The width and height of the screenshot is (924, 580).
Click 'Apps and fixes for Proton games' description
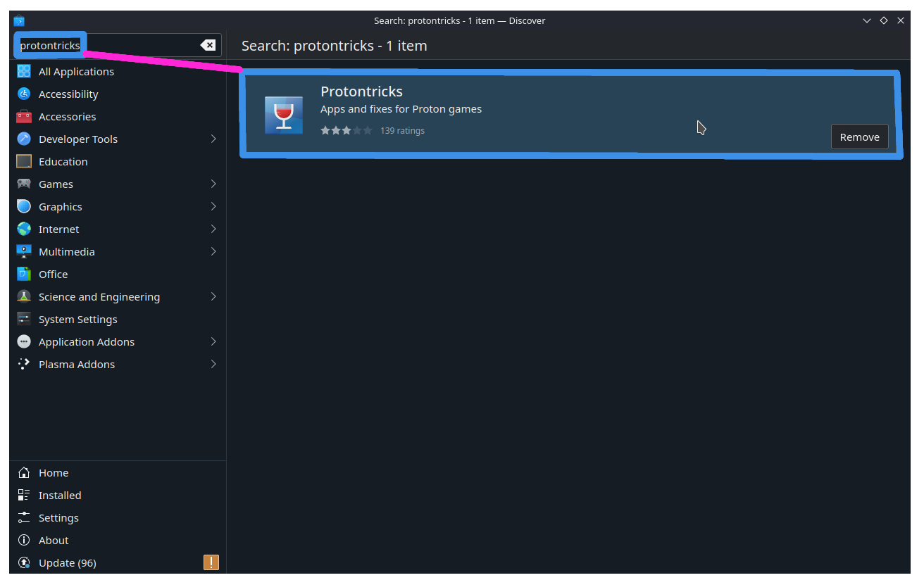401,109
